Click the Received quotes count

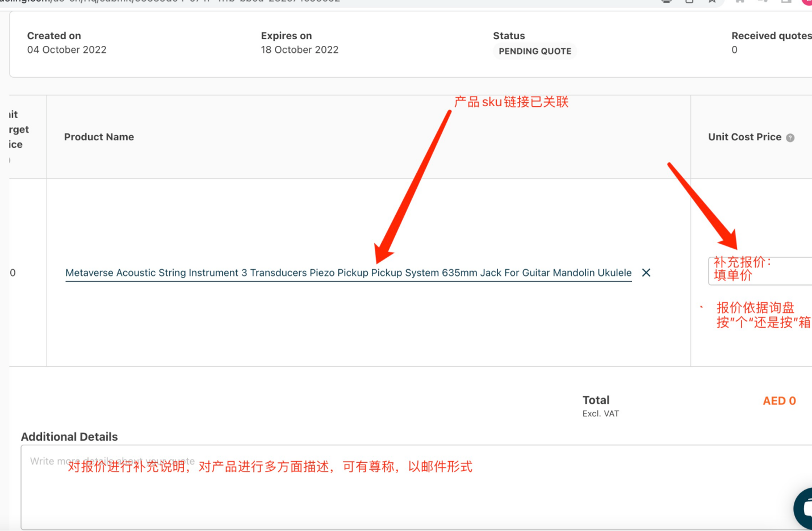734,50
